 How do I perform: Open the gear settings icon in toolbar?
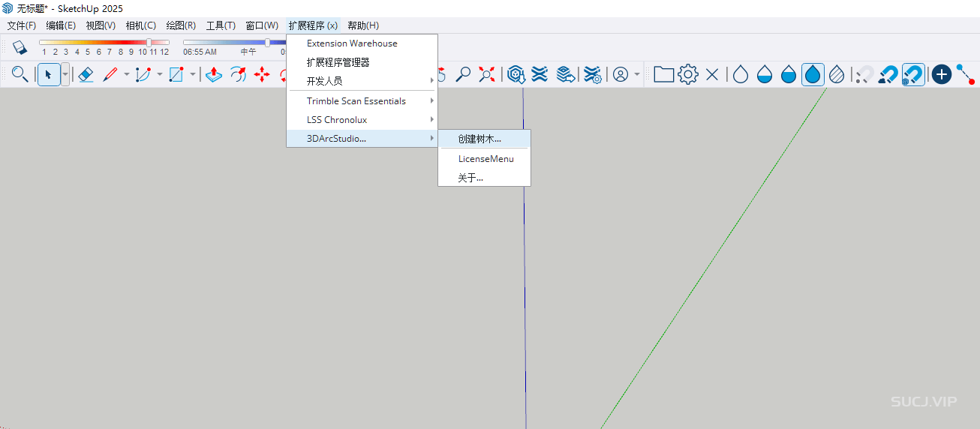[688, 74]
